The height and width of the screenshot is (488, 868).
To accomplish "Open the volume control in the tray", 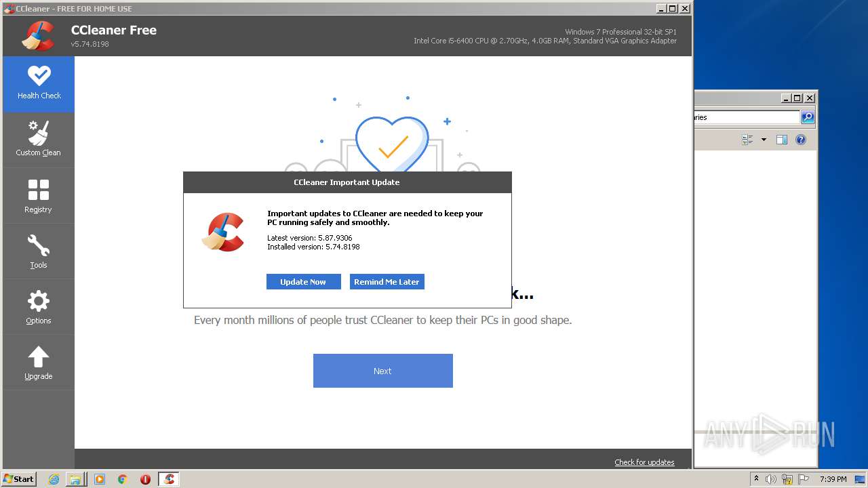I will pyautogui.click(x=771, y=479).
